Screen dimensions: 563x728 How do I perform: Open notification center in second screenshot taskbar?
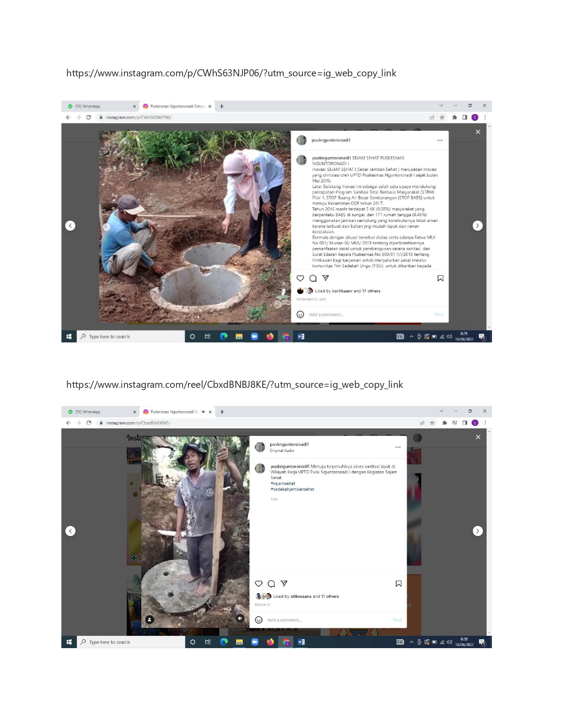[483, 643]
